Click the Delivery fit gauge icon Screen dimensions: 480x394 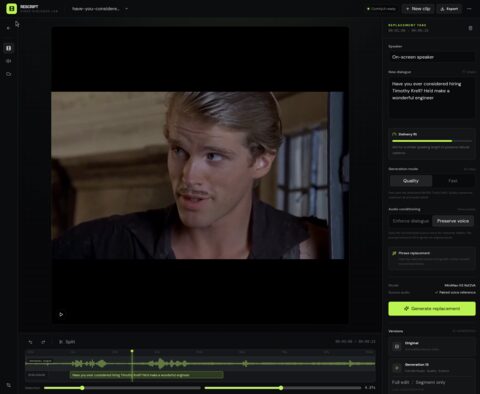coord(394,134)
